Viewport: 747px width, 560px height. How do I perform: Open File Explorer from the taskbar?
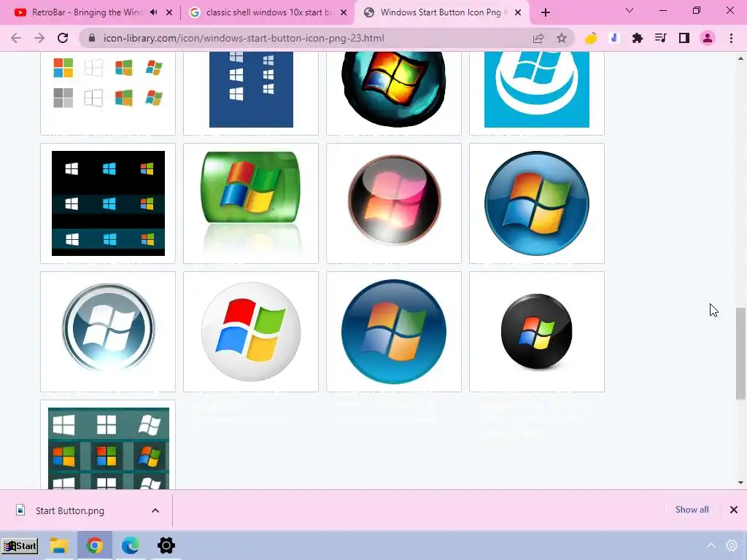[x=60, y=545]
